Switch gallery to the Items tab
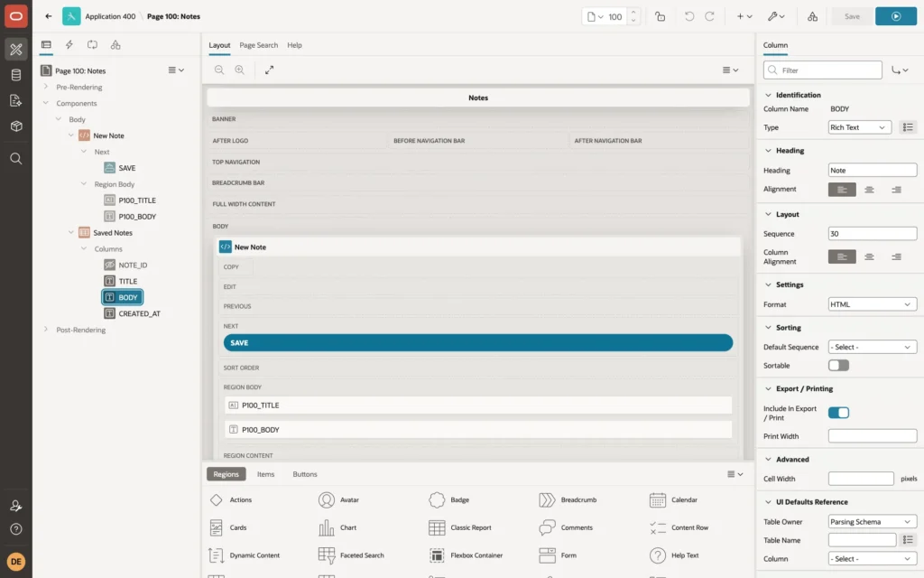Viewport: 924px width, 578px height. [x=265, y=474]
